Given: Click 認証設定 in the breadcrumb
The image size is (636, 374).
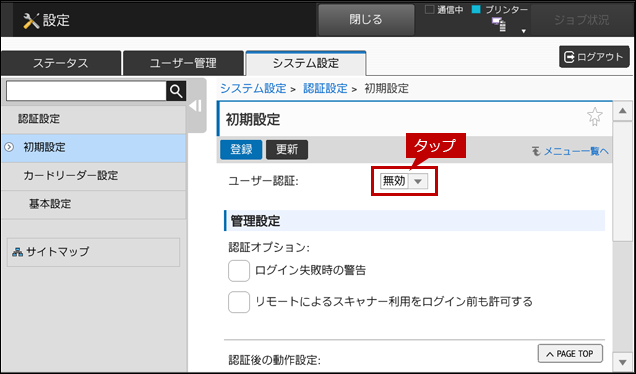Looking at the screenshot, I should (325, 88).
